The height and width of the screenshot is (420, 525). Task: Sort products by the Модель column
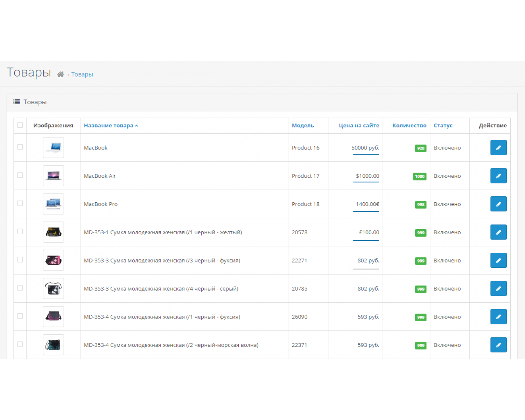pos(302,125)
